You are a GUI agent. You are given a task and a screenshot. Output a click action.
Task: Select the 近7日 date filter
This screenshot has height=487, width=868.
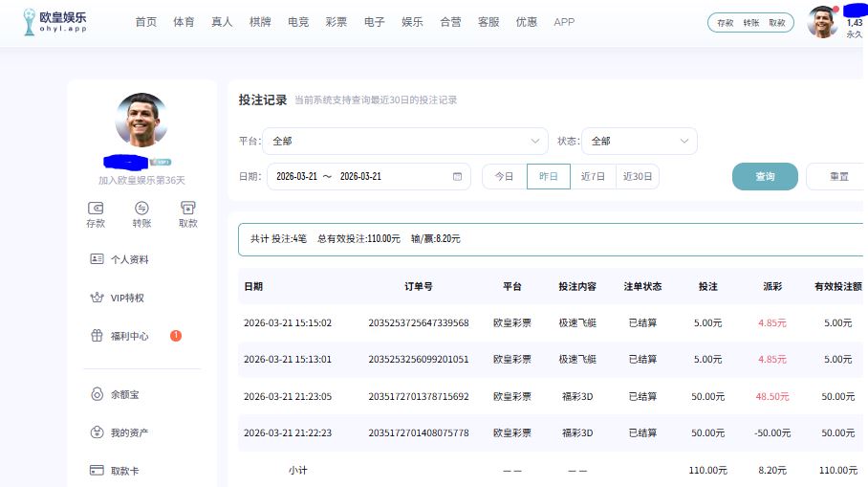click(593, 177)
